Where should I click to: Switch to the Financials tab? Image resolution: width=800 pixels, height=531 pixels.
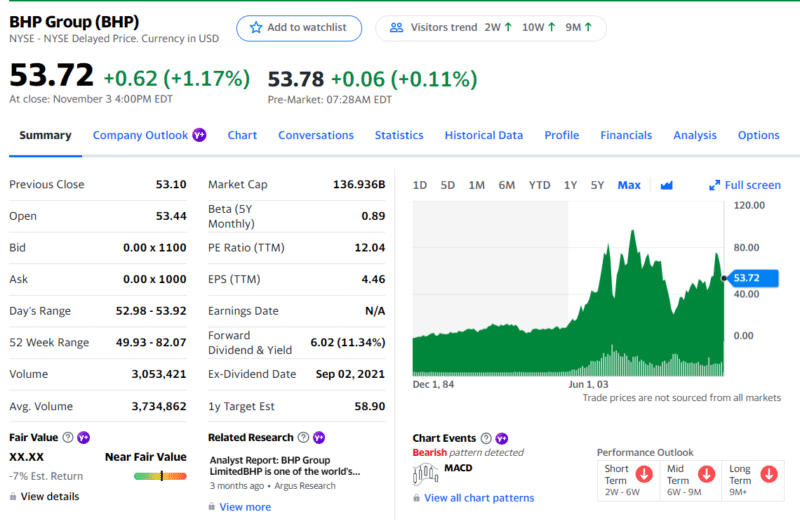click(x=626, y=135)
